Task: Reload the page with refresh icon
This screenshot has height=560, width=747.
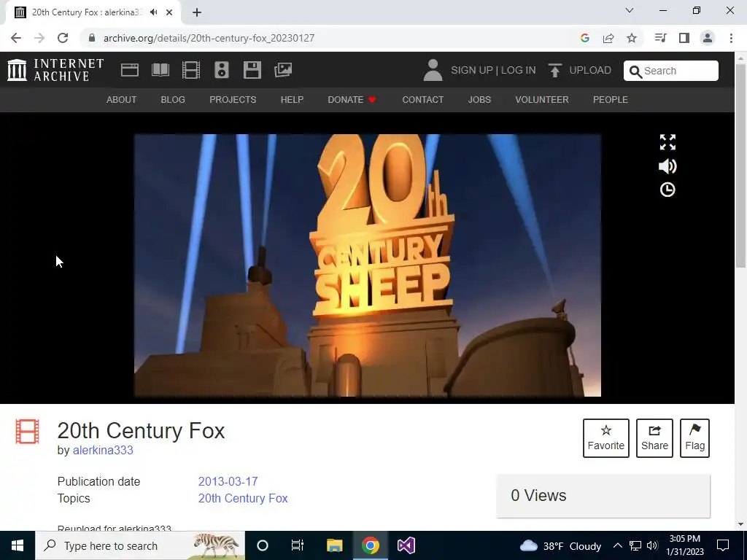Action: tap(63, 38)
